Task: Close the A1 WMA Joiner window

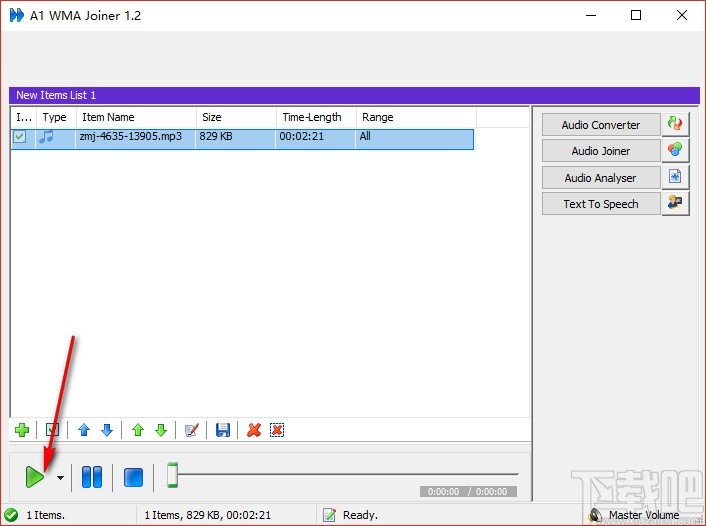Action: tap(682, 15)
